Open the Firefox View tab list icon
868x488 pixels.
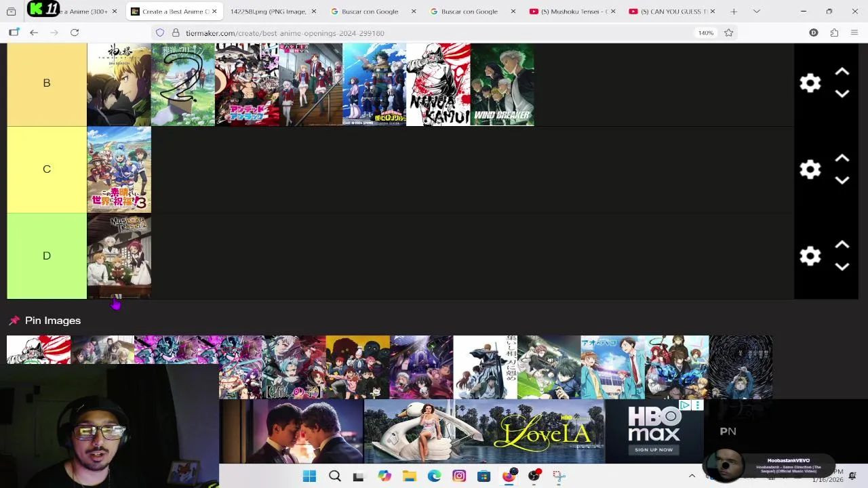(11, 12)
